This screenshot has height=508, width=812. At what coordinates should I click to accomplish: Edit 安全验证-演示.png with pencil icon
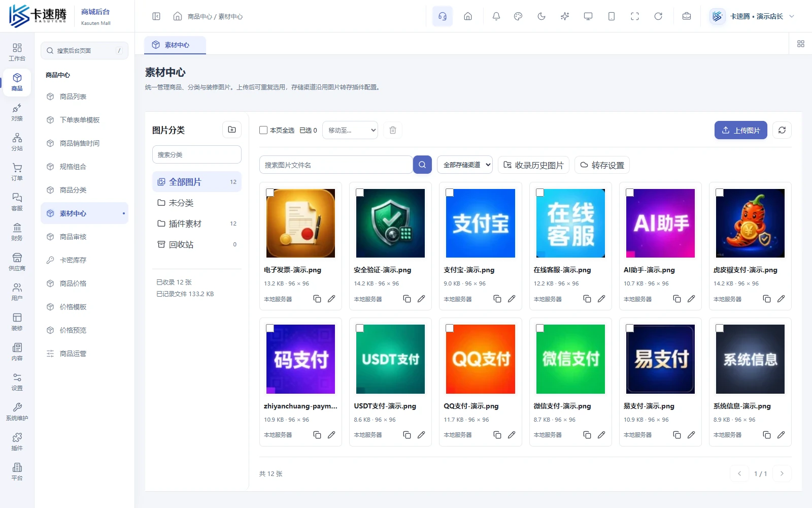tap(421, 299)
